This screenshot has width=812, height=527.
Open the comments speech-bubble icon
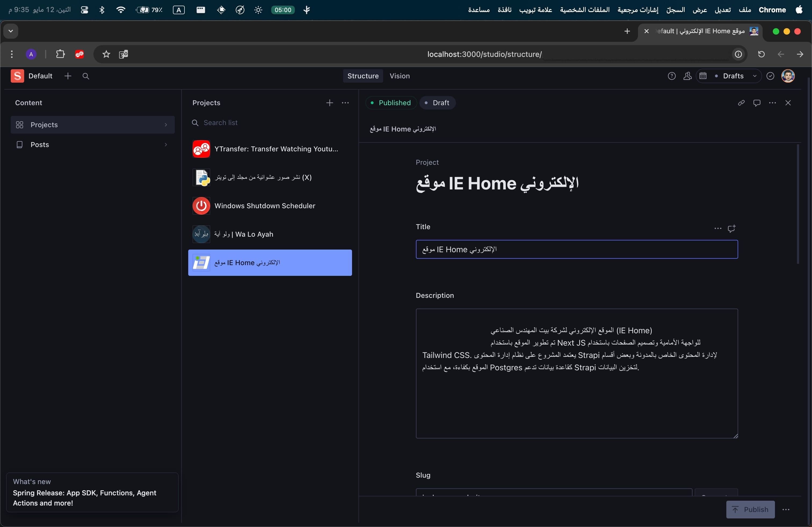pyautogui.click(x=757, y=103)
